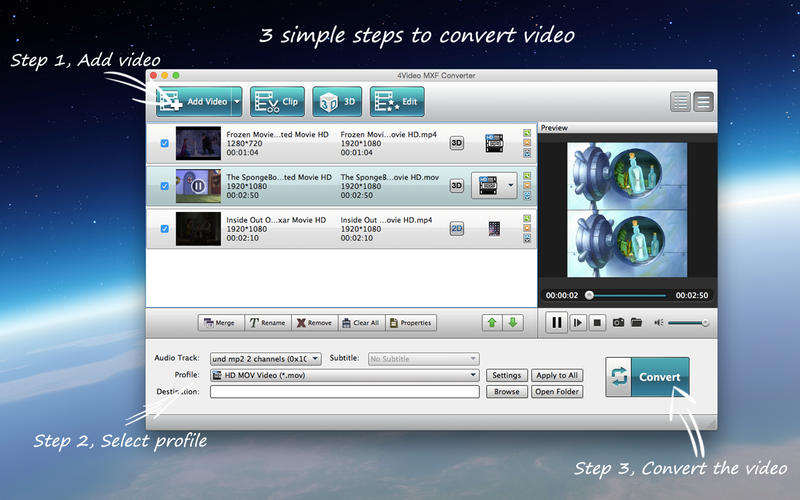Adjust the volume slider in preview
Image resolution: width=800 pixels, height=500 pixels.
click(688, 322)
